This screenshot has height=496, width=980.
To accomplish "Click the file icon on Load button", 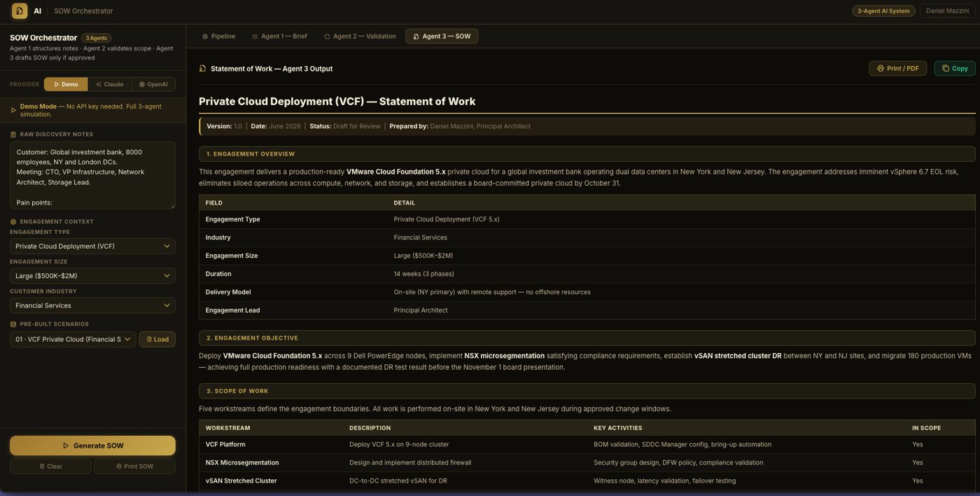I will 149,339.
